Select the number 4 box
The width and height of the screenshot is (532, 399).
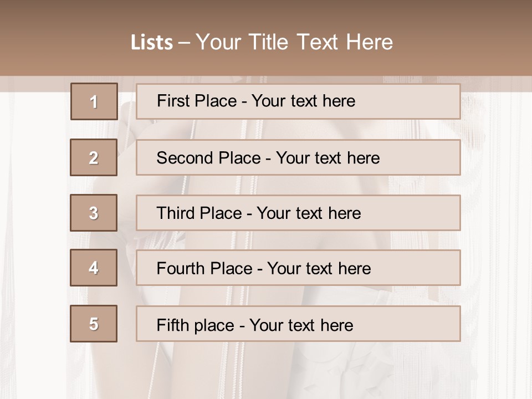click(94, 268)
